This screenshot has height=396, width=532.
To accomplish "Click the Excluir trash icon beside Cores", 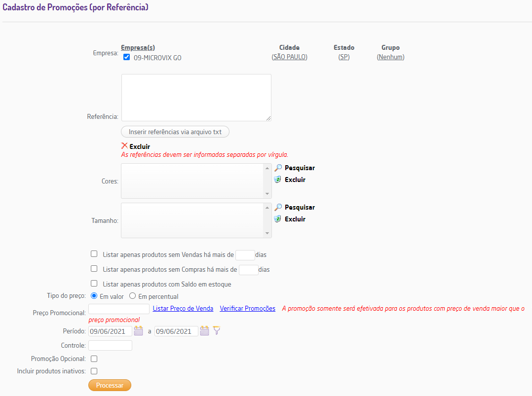I will (278, 180).
